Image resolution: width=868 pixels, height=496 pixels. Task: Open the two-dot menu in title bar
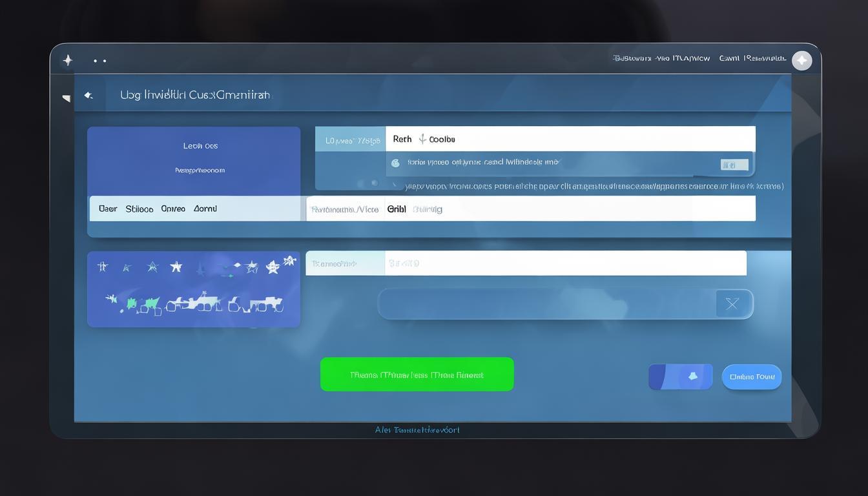[99, 61]
